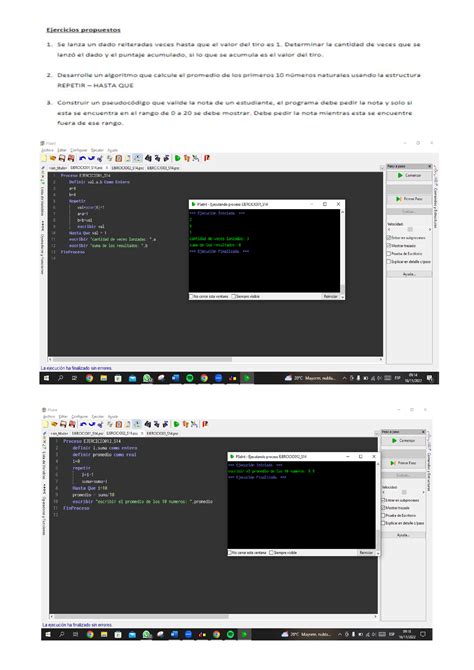
Task: Click the Save icon in the EJERCICIO02 PSeInt toolbar
Action: click(63, 424)
